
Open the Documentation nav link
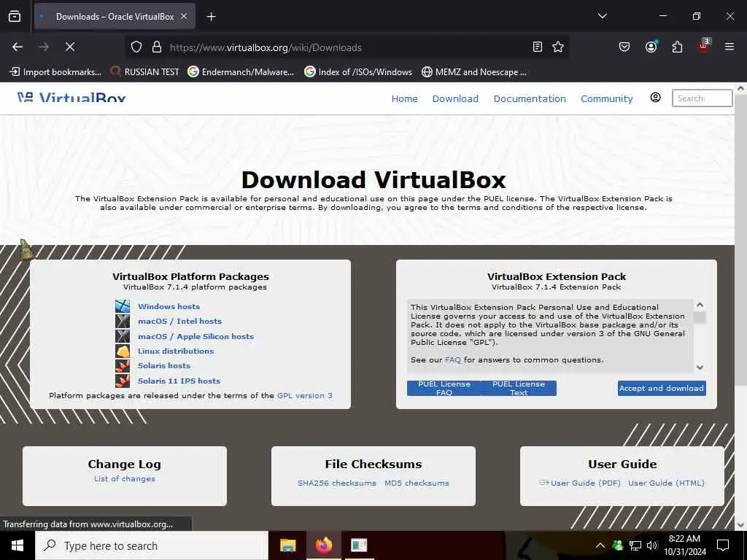click(x=530, y=98)
